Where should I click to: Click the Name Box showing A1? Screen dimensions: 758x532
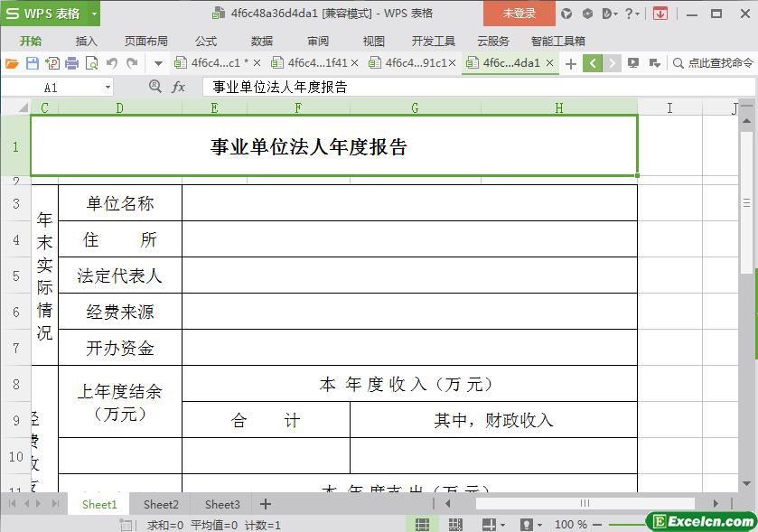click(x=51, y=88)
